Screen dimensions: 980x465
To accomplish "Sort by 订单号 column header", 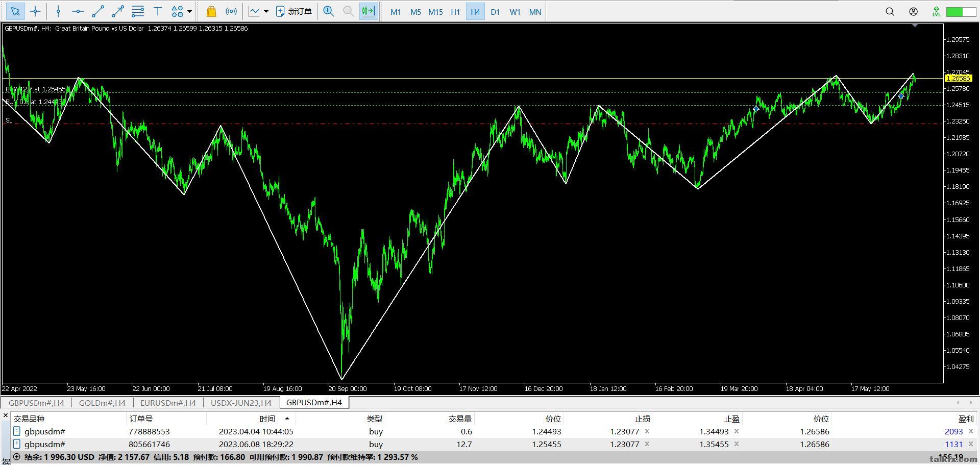I will click(141, 419).
